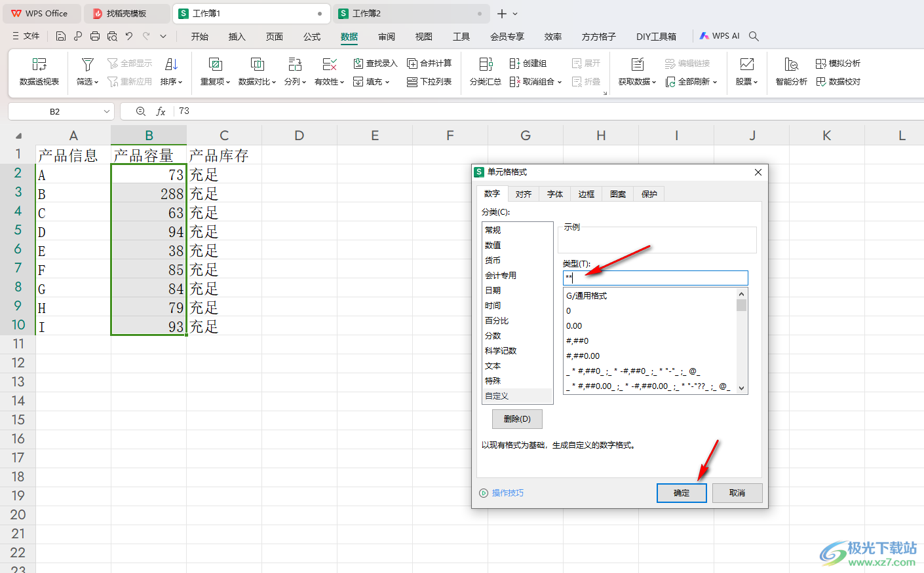Expand the quick access toolbar customize chevron
The height and width of the screenshot is (573, 924).
click(x=163, y=36)
